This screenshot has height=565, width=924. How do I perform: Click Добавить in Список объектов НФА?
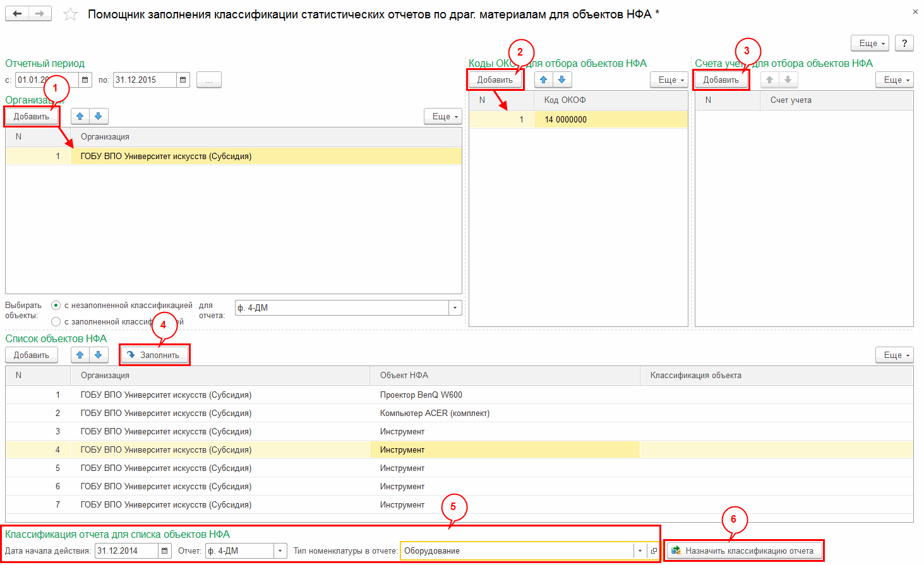(x=32, y=355)
